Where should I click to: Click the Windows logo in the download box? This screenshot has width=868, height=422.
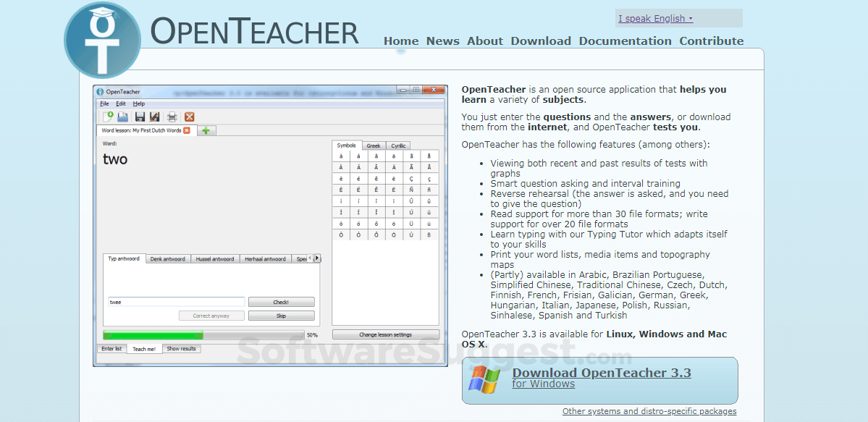pos(487,380)
